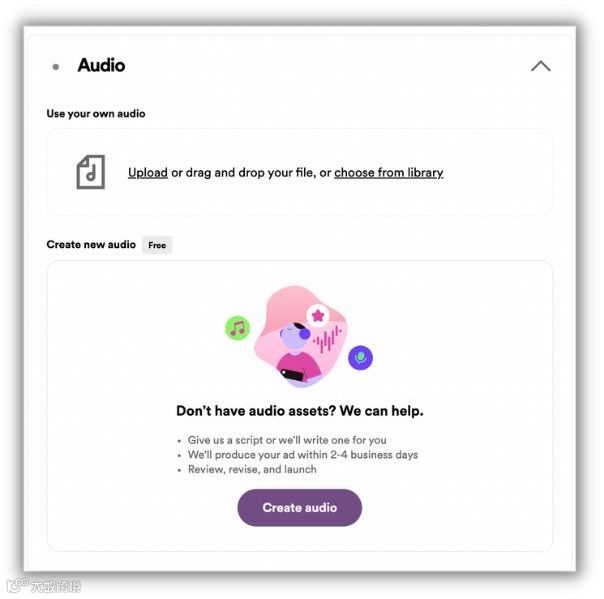Click the pink sound waveform graphic
This screenshot has width=604, height=599.
click(x=327, y=339)
